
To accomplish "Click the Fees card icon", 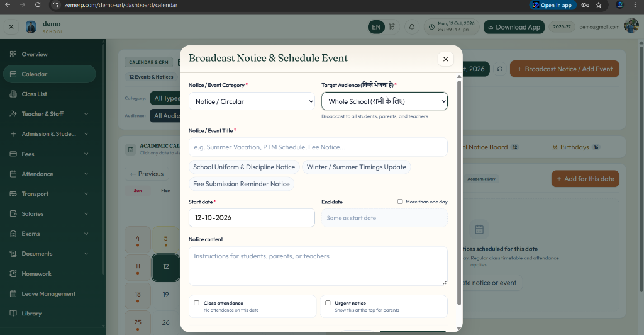I will click(x=13, y=154).
